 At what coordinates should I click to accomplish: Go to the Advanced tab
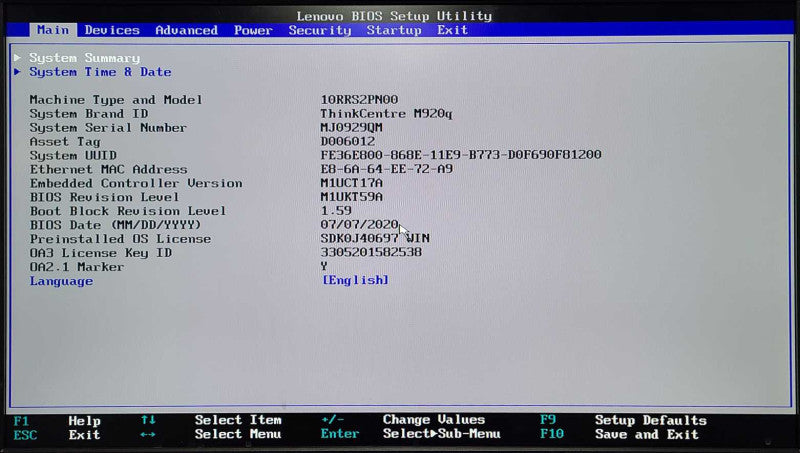(x=186, y=30)
